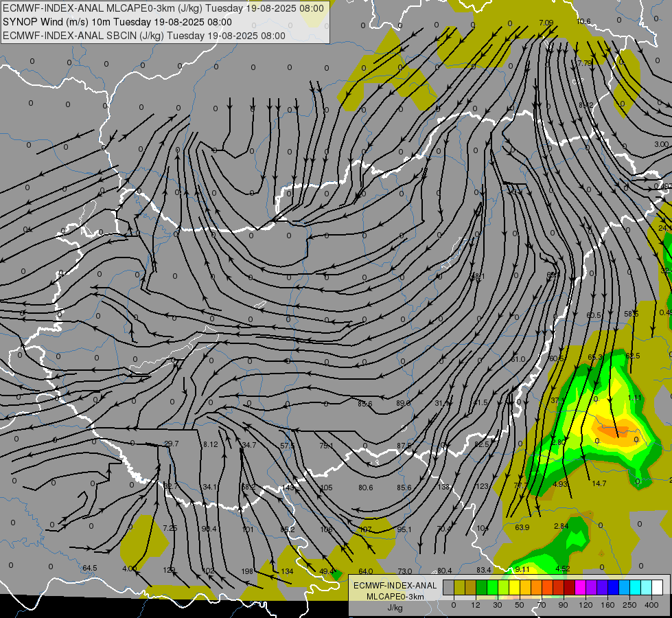
Task: Select the magenta swatch in the color scale
Action: coord(581,587)
